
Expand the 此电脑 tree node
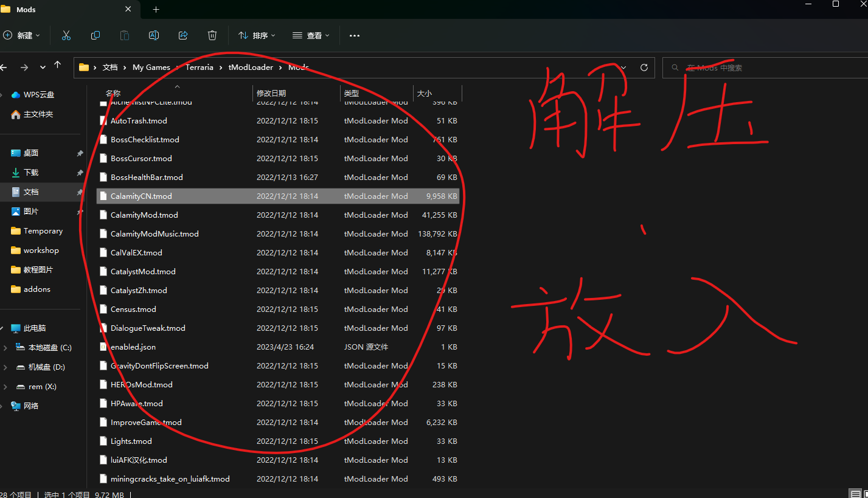click(2, 328)
